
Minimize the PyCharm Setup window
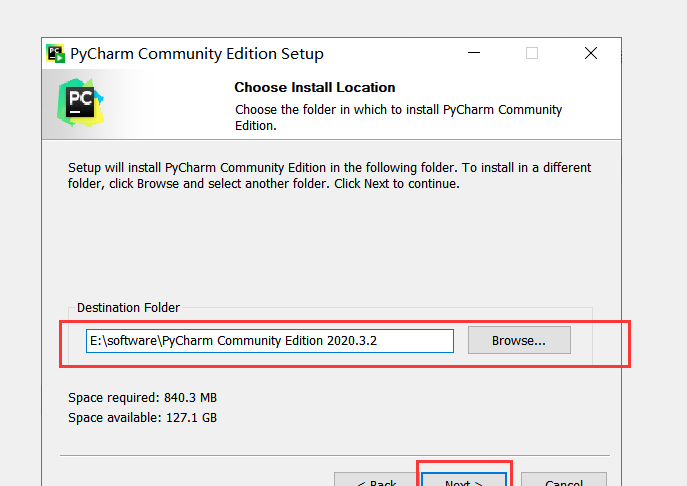tap(474, 53)
